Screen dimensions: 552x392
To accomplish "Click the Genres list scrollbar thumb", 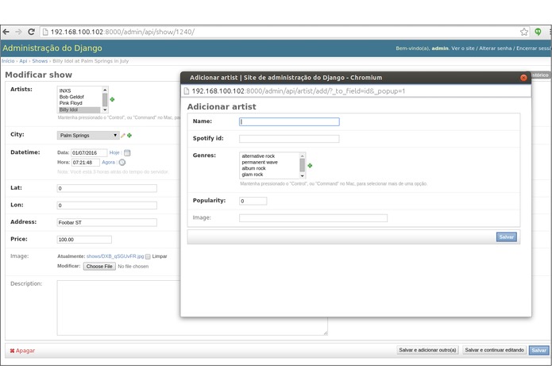I will pos(302,165).
